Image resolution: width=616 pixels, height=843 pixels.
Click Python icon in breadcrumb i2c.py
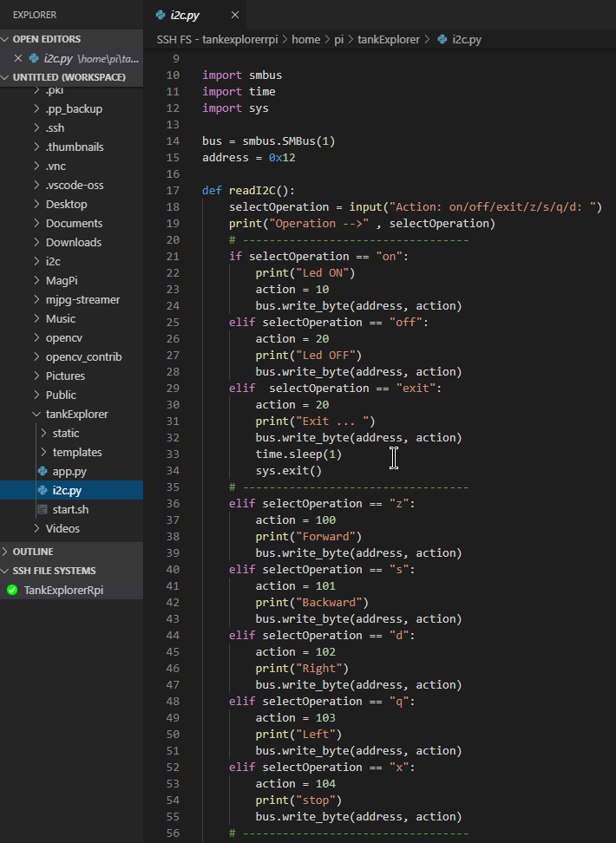442,39
